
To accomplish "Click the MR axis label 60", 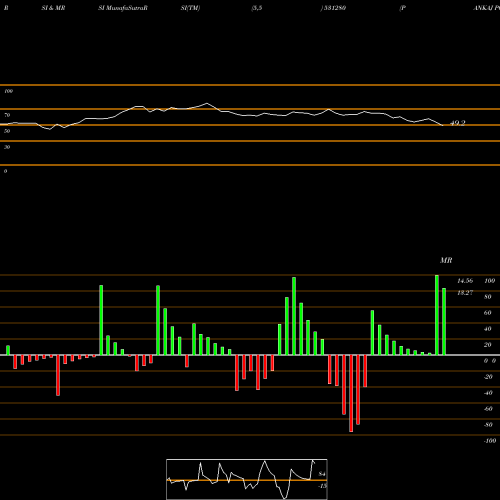I will click(488, 313).
